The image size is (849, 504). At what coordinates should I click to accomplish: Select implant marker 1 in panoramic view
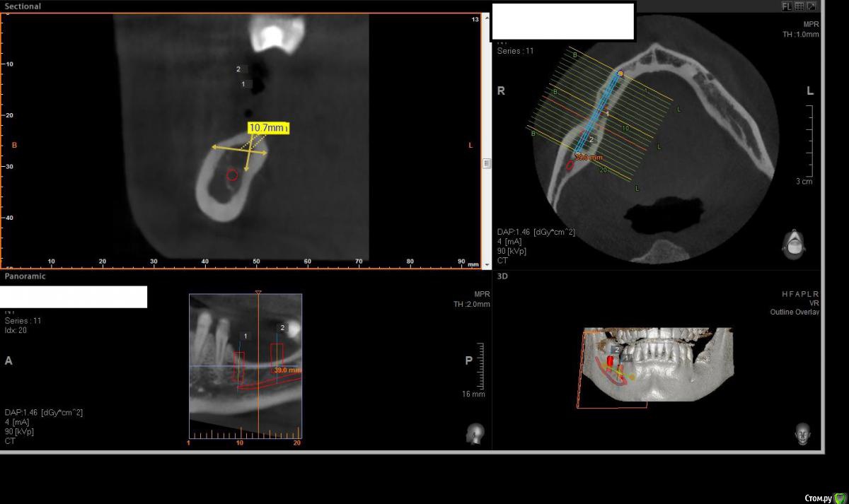(x=246, y=336)
